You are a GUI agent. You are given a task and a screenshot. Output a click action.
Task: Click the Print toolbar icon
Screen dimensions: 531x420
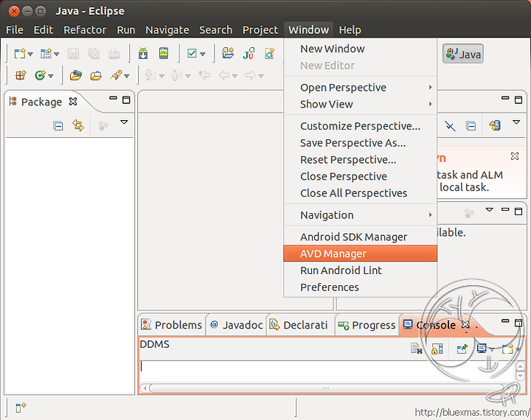pyautogui.click(x=114, y=54)
